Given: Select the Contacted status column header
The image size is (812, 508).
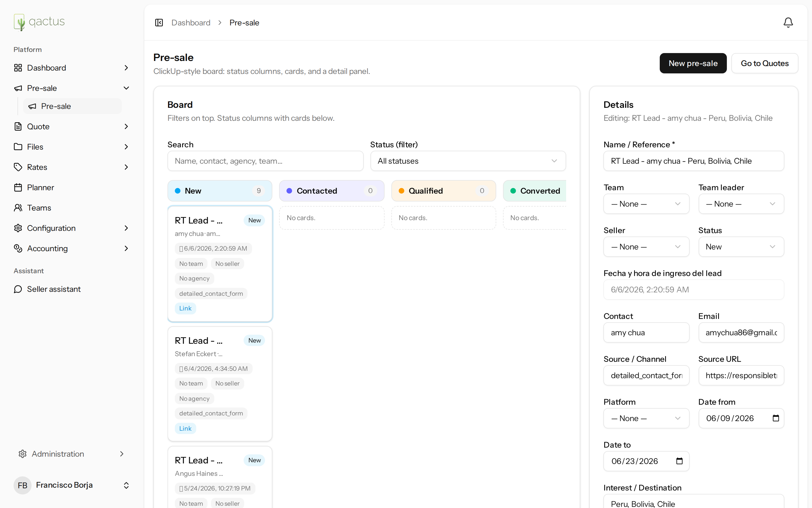Looking at the screenshot, I should [x=332, y=191].
